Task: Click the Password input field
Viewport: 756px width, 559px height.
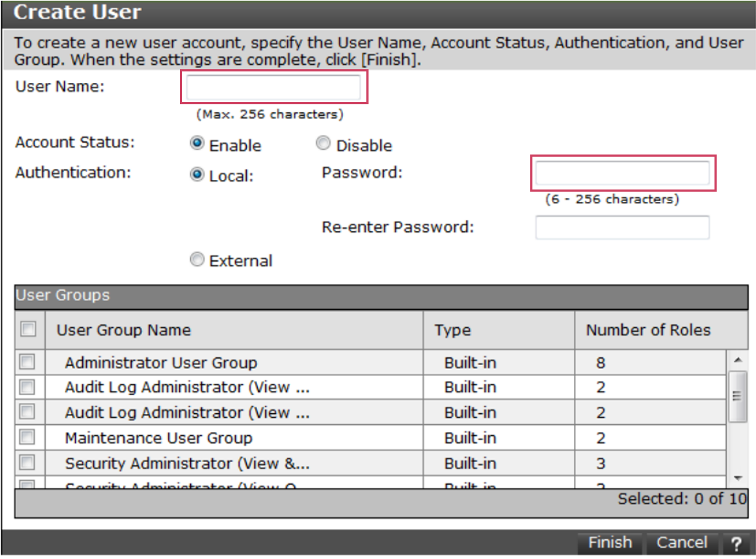Action: coord(623,173)
